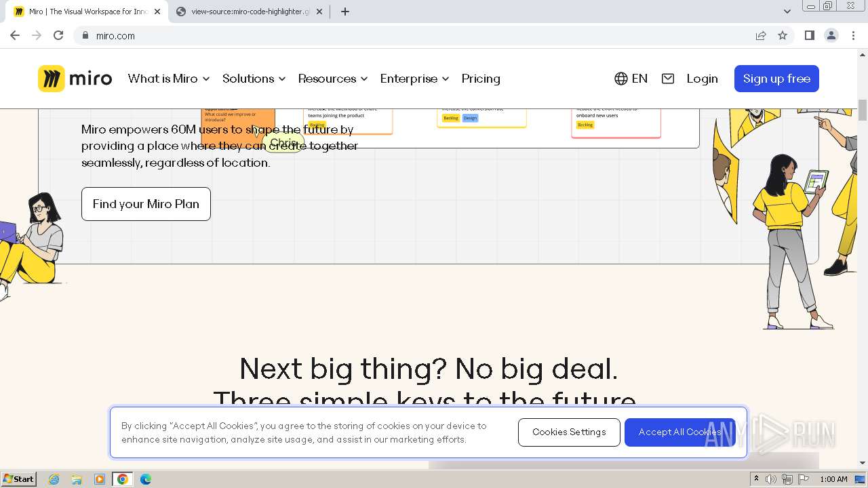Expand the Resources menu
Viewport: 868px width, 488px height.
(333, 79)
